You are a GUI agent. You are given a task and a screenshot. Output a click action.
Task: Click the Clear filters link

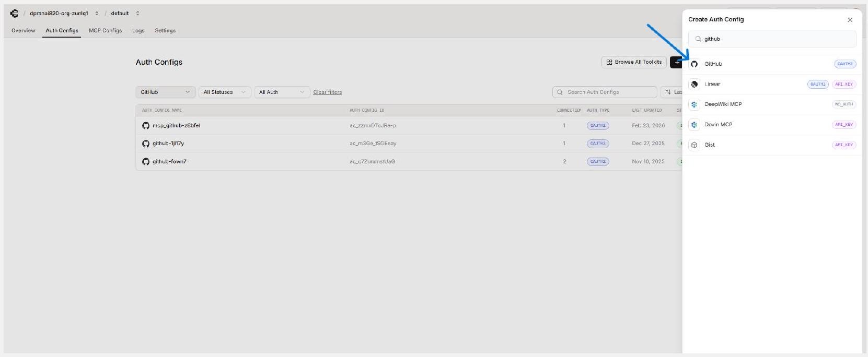tap(327, 92)
